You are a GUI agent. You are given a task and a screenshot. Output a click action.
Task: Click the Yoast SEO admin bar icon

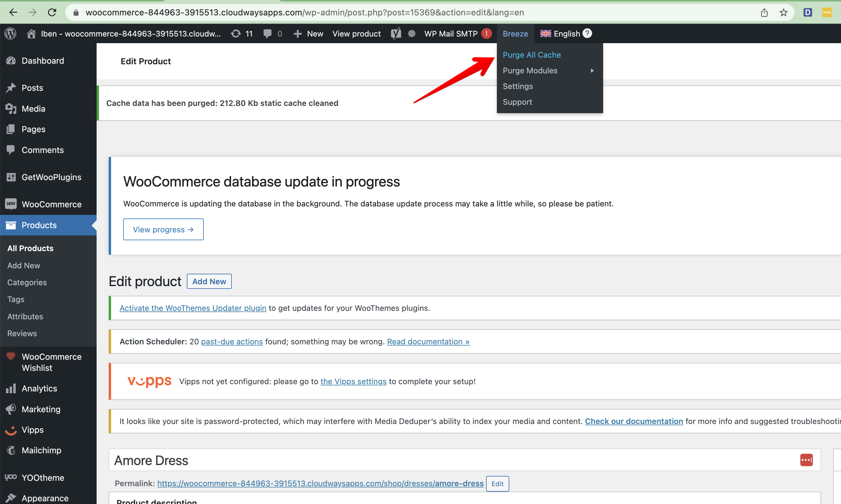396,33
